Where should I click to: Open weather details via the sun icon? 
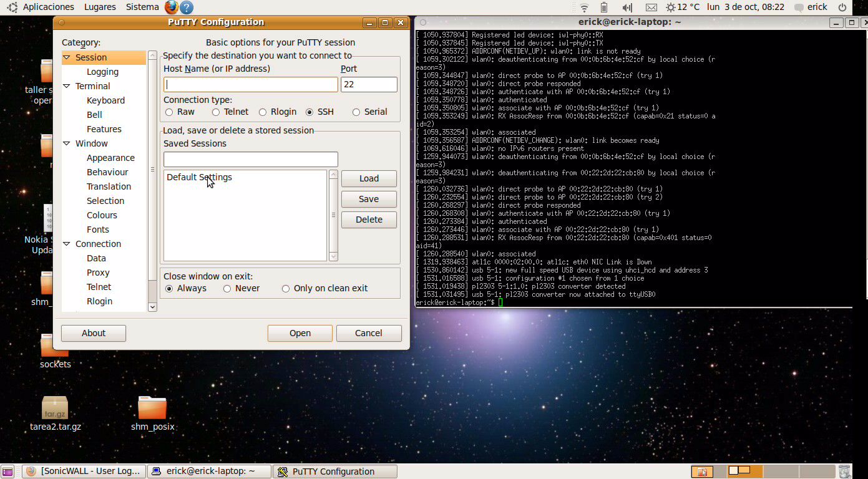(x=670, y=7)
